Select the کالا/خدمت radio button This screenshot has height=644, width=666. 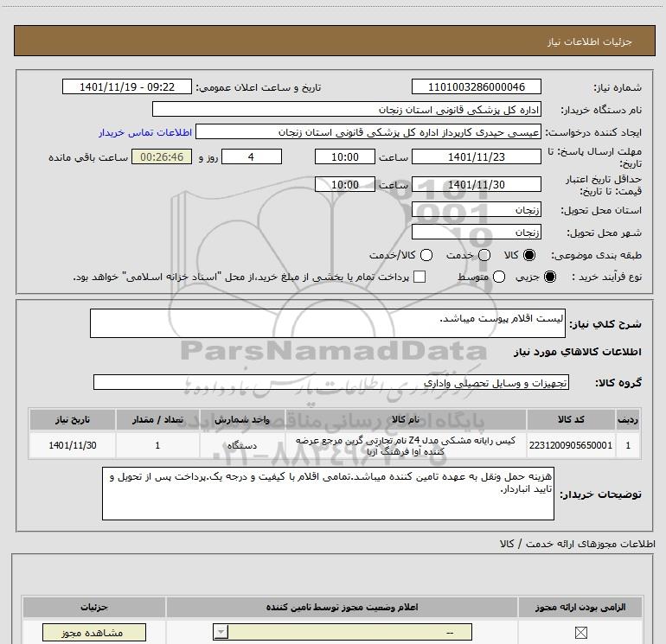click(x=426, y=255)
